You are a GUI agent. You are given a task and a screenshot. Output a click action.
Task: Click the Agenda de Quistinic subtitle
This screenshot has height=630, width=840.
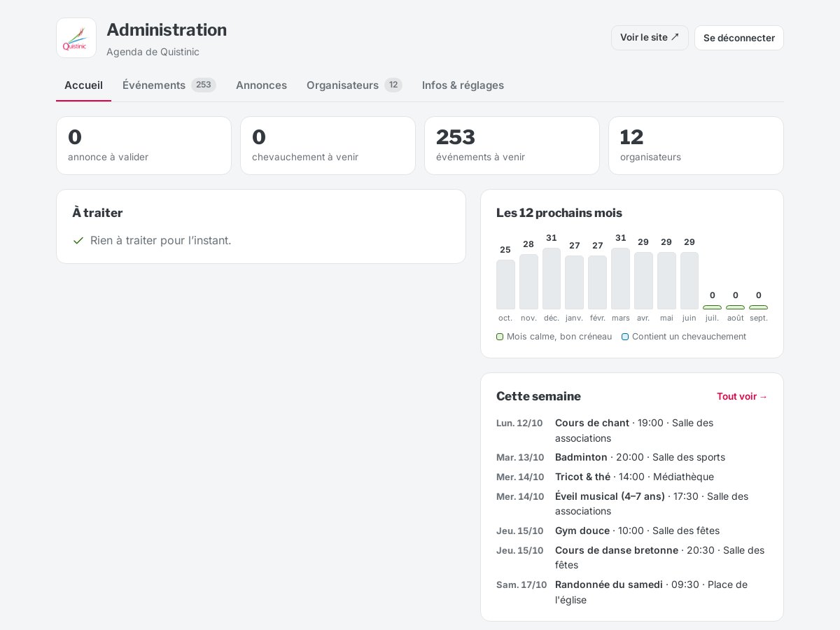[x=153, y=52]
